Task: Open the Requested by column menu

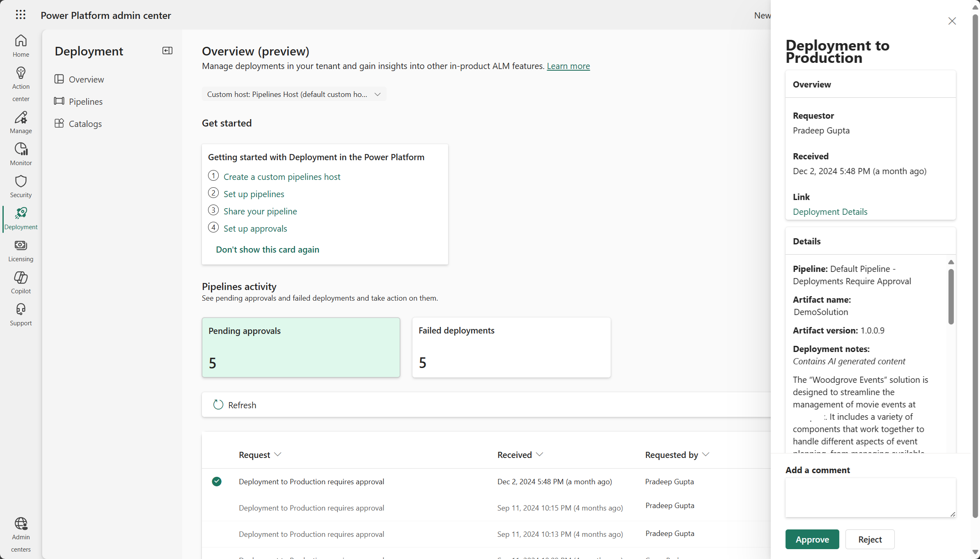Action: tap(706, 454)
